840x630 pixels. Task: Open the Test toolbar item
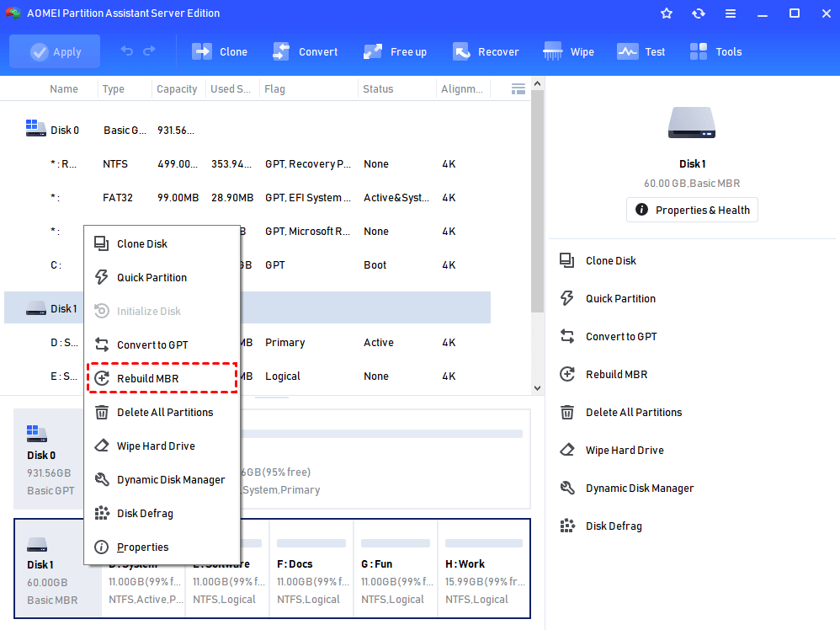click(x=641, y=51)
